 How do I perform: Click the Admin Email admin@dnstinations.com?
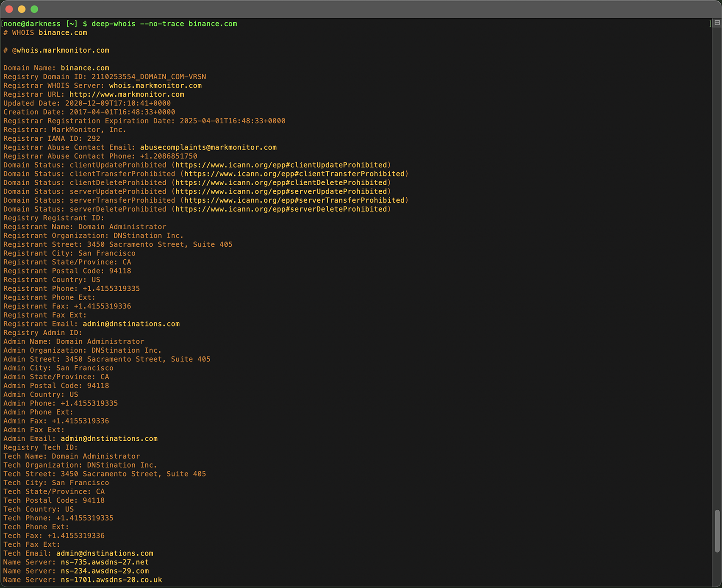coord(109,438)
